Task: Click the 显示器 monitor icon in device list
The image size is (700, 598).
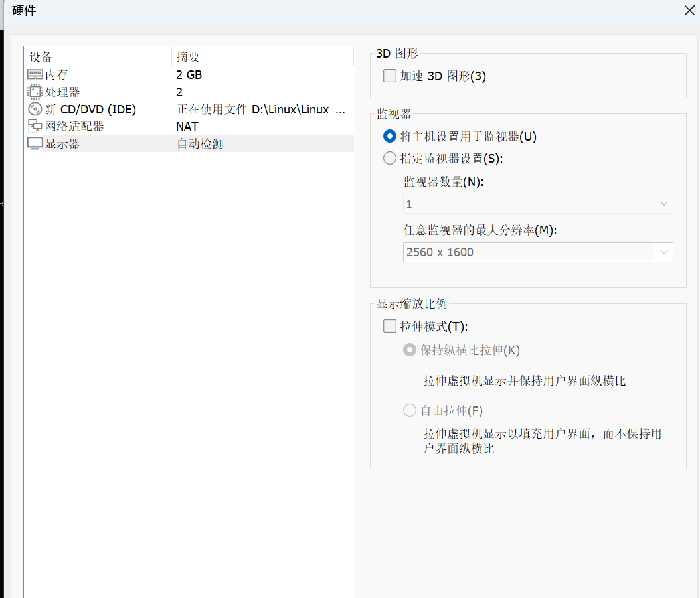Action: [x=35, y=143]
